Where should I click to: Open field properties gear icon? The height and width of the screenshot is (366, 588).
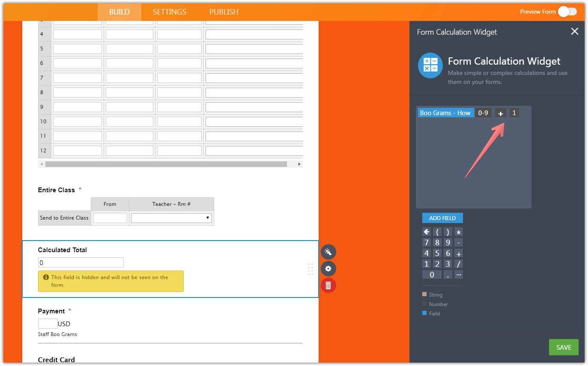coord(328,269)
